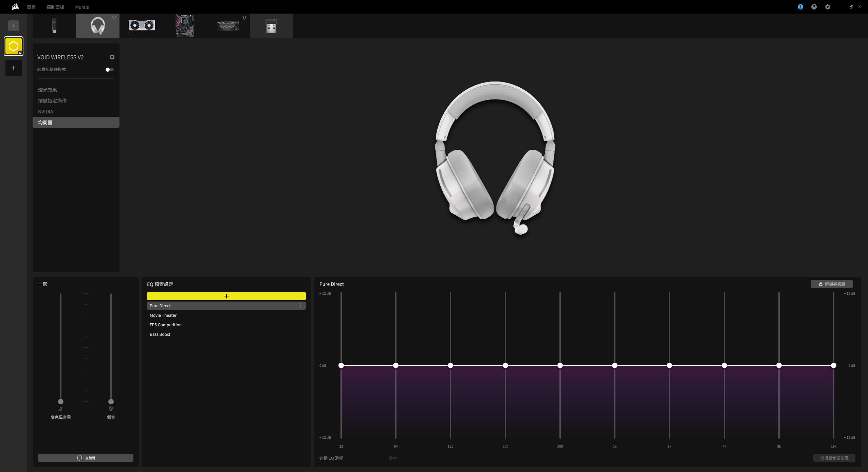Click the headphone icon in 立體聲 button
This screenshot has width=868, height=472.
79,458
